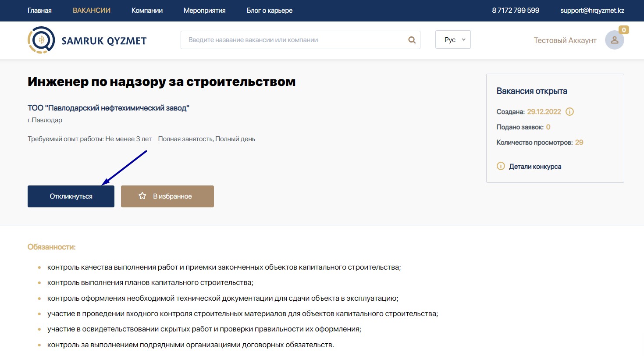This screenshot has height=356, width=644.
Task: Click the Обязанности heading
Action: [52, 247]
